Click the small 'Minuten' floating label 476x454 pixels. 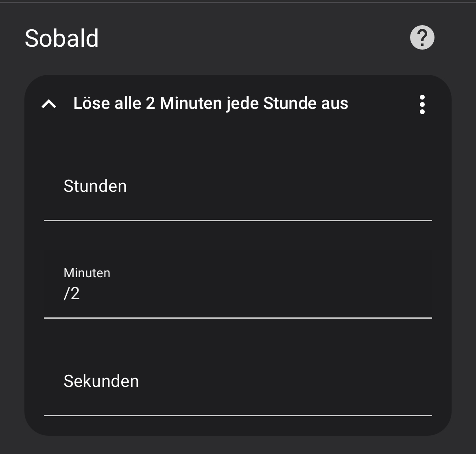[87, 273]
